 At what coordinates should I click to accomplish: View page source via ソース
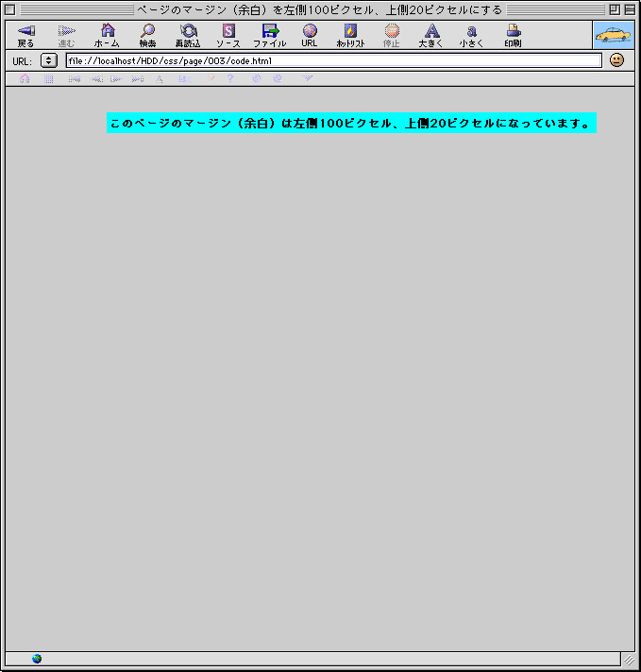[x=228, y=35]
